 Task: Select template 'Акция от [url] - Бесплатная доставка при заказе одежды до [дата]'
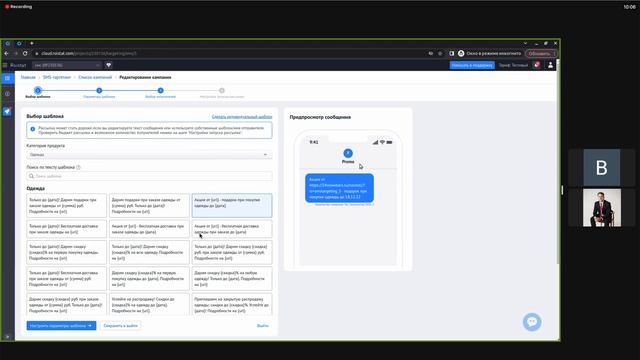(149, 229)
